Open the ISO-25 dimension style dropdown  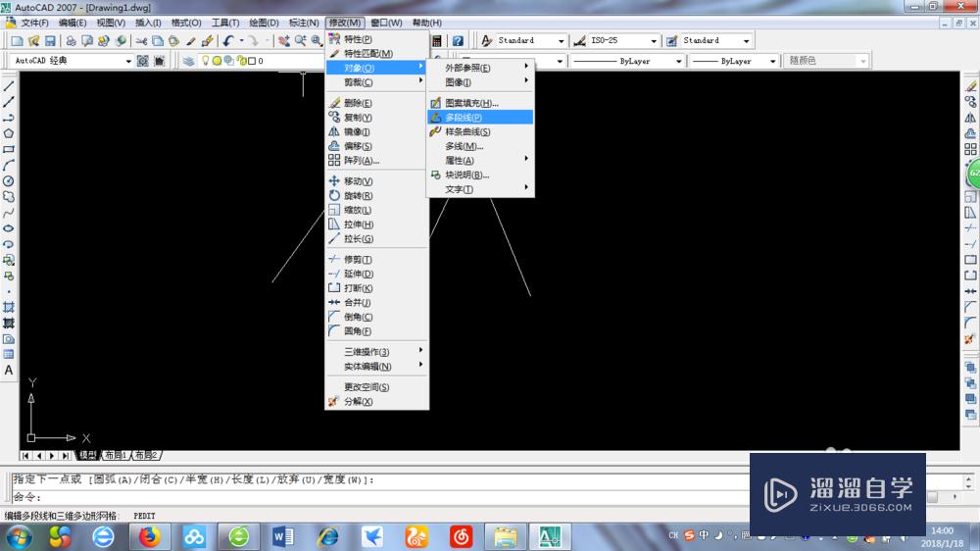pyautogui.click(x=653, y=40)
